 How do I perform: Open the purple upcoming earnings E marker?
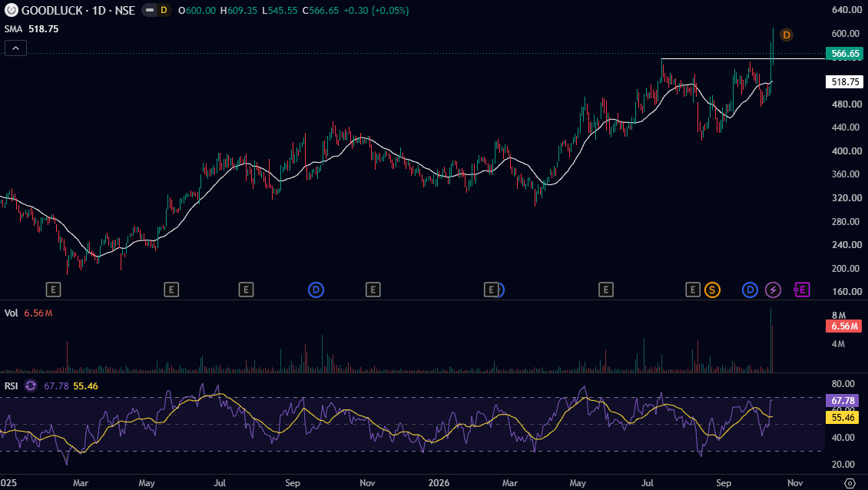(x=802, y=289)
